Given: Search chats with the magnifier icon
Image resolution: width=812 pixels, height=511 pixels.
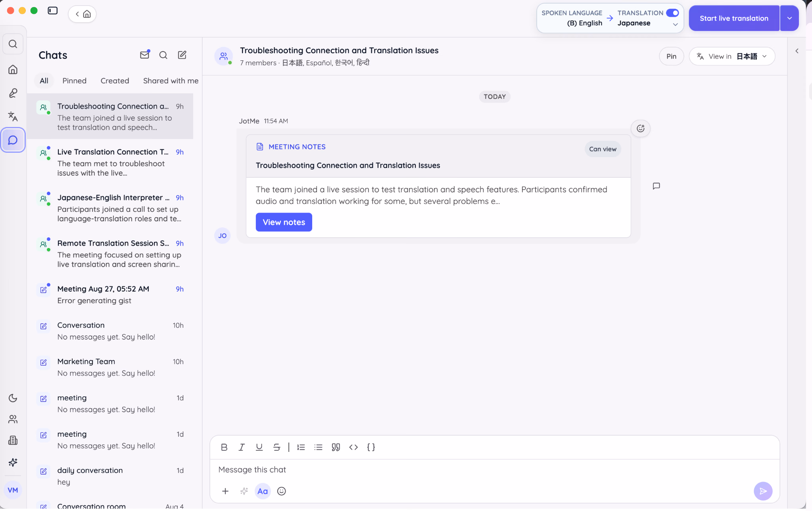Looking at the screenshot, I should [163, 55].
